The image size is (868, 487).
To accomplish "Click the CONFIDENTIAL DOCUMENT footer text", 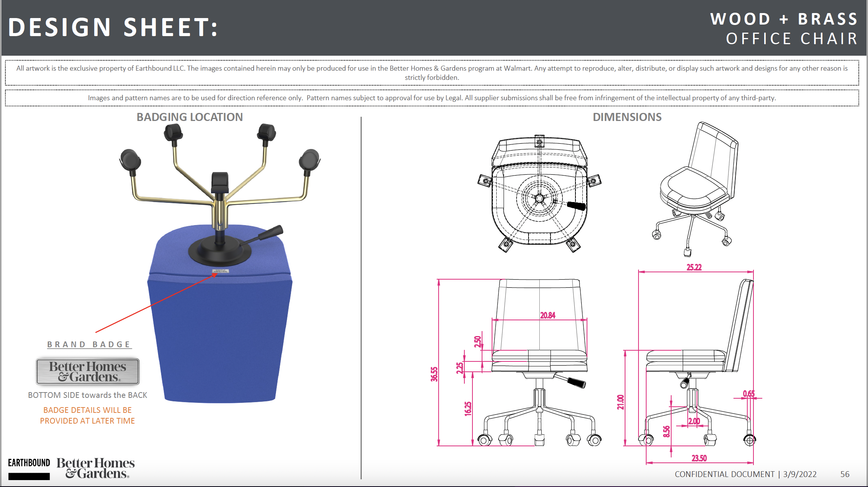I will (725, 474).
